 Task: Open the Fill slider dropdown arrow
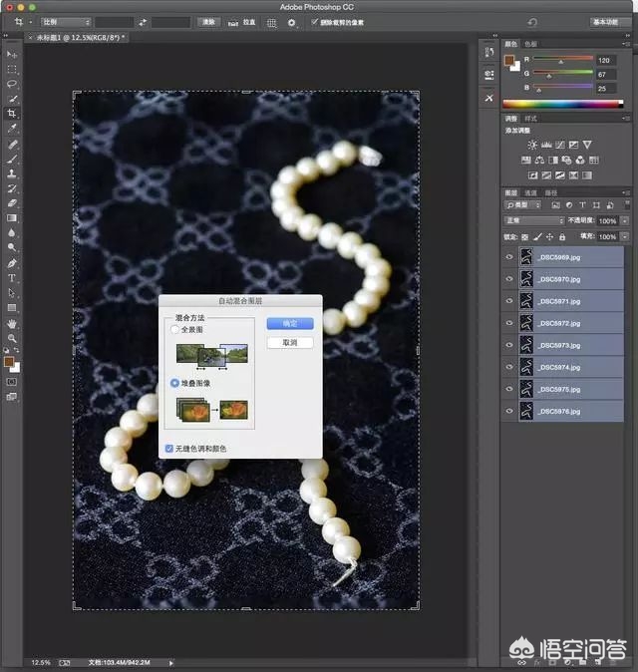[x=625, y=236]
